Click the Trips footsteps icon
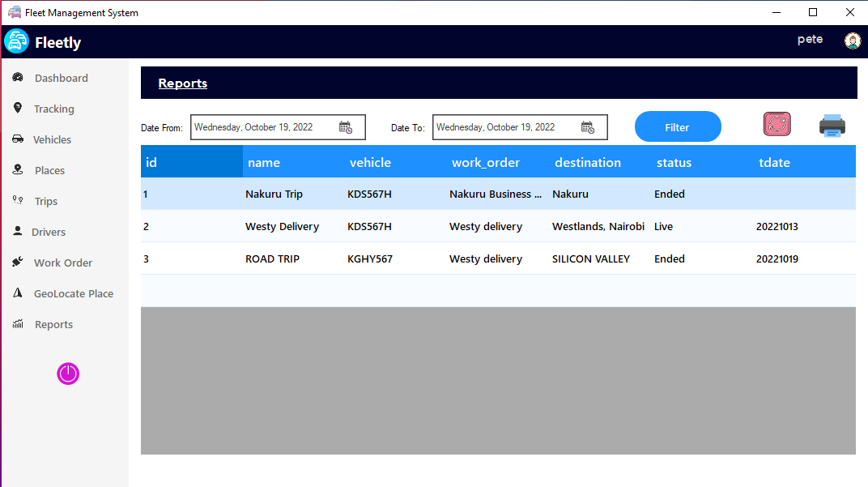The width and height of the screenshot is (868, 487). 18,201
